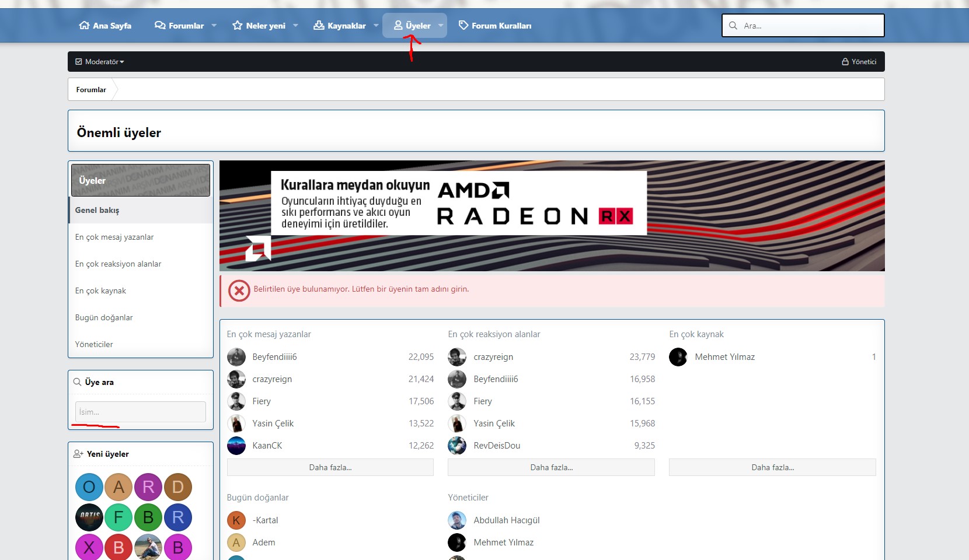Image resolution: width=969 pixels, height=560 pixels.
Task: Click the Ara... search field
Action: [x=803, y=26]
